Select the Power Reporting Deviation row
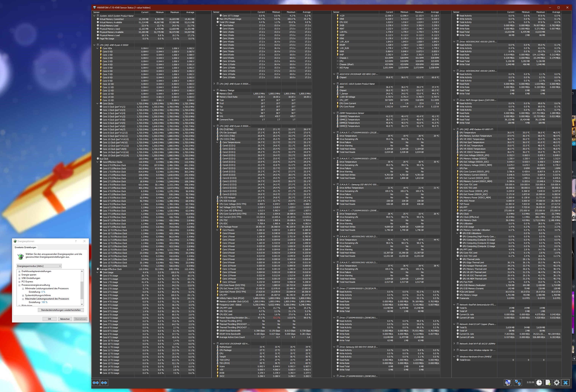The height and width of the screenshot is (392, 576). [x=264, y=318]
